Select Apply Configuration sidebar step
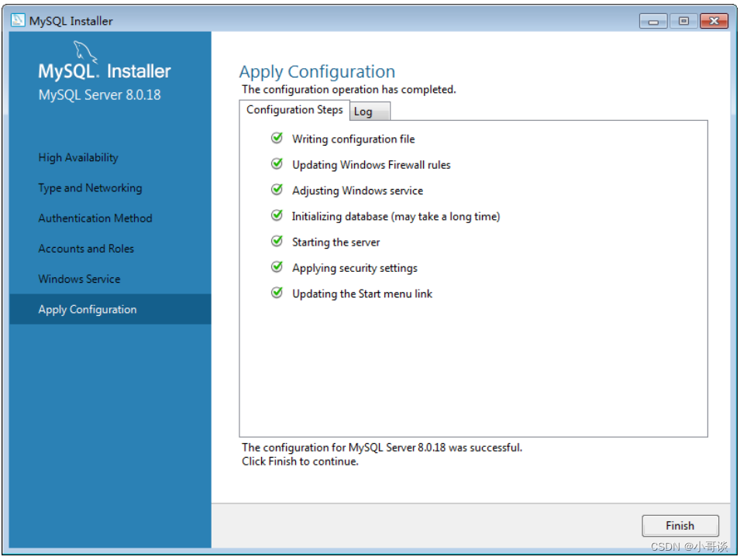Viewport: 740px width, 560px height. pos(110,309)
